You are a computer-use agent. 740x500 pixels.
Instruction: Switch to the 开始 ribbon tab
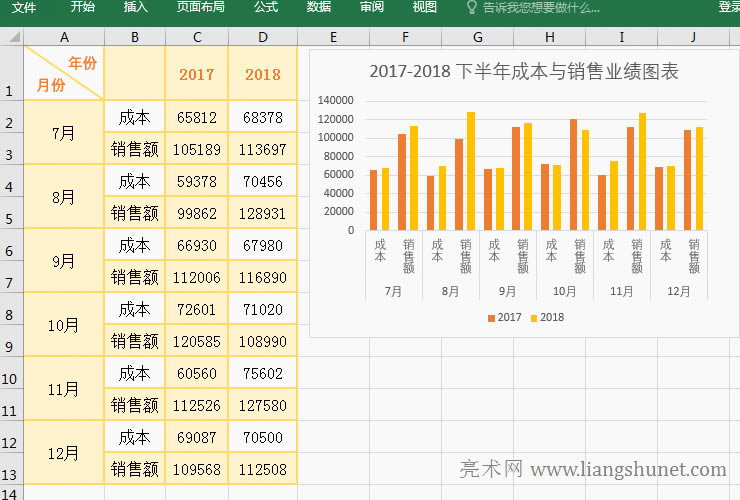tap(83, 7)
